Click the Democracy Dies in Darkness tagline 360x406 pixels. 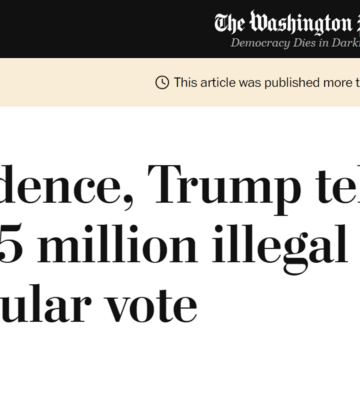[295, 43]
